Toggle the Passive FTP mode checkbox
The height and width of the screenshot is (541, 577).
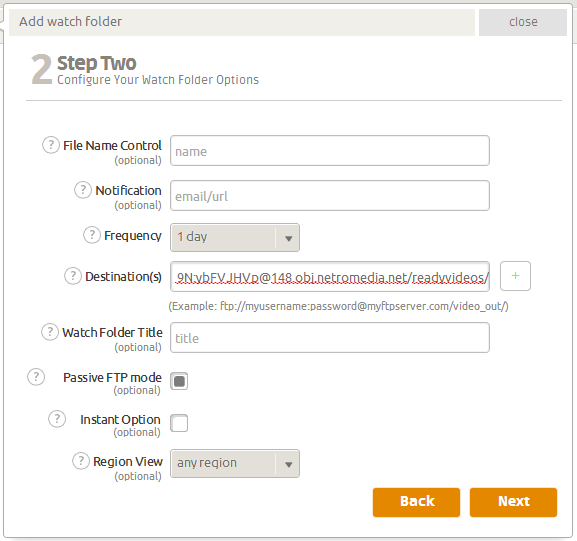click(179, 381)
